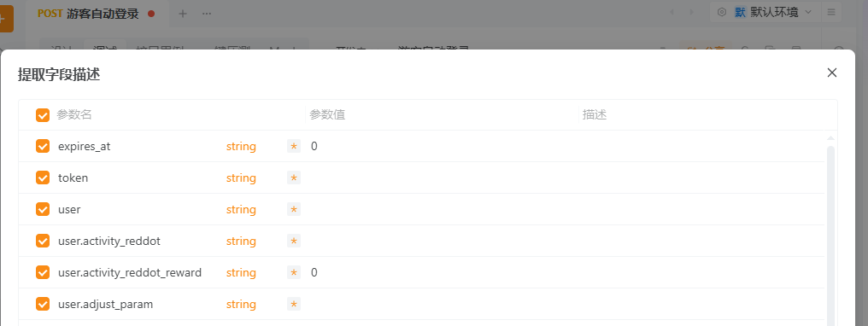Uncheck the expires_at field checkbox
868x326 pixels.
43,147
